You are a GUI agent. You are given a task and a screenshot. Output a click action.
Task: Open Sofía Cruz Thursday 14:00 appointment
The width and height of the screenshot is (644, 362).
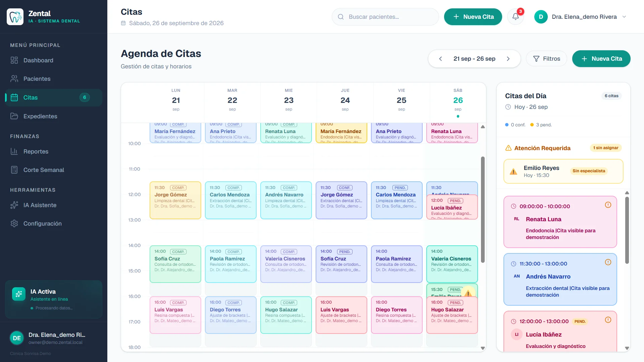pos(341,264)
